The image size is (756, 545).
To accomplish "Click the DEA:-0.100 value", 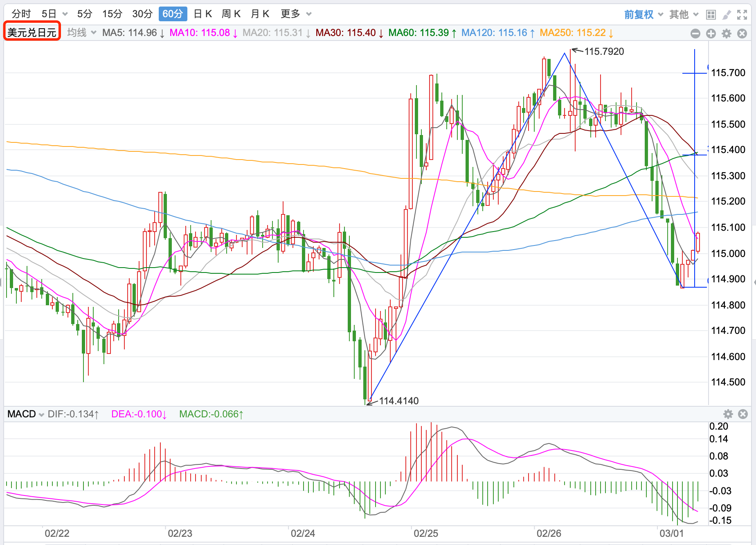I will pos(139,414).
